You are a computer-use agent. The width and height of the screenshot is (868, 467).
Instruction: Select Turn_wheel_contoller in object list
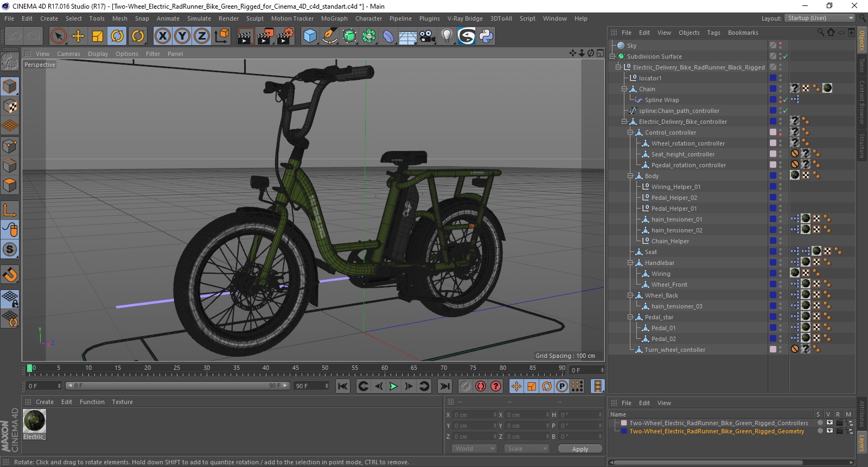[x=675, y=350]
